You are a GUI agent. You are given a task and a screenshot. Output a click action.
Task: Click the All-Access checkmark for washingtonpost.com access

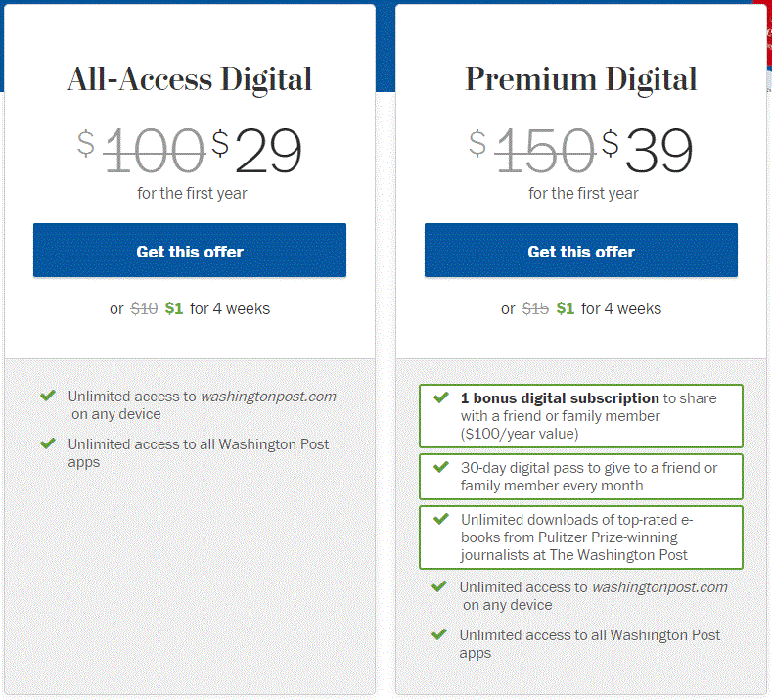pyautogui.click(x=48, y=396)
